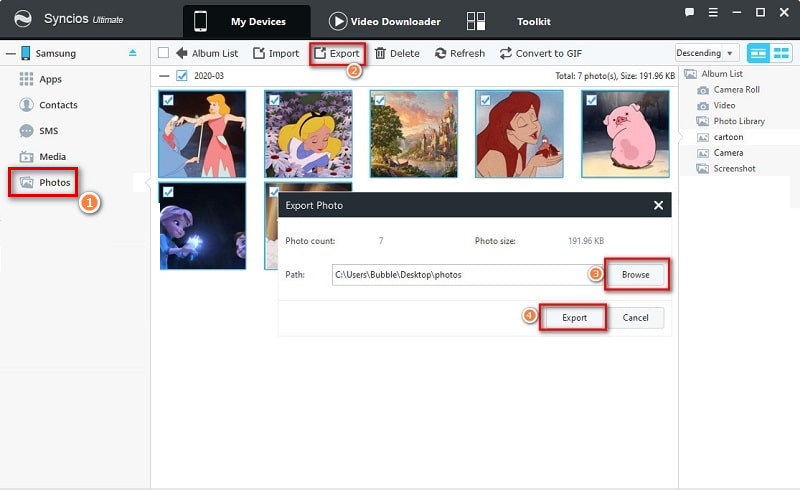The width and height of the screenshot is (800, 490).
Task: Open SMS in the sidebar
Action: 39,131
